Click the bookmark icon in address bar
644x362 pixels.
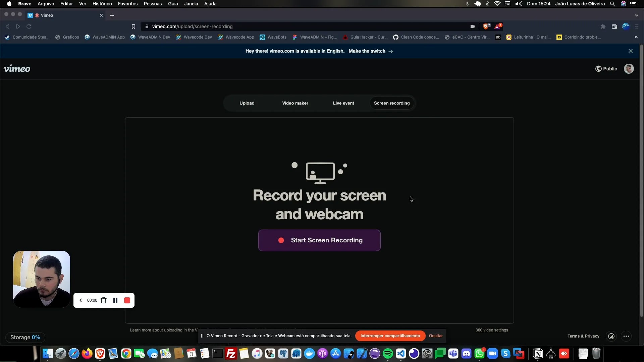[133, 26]
